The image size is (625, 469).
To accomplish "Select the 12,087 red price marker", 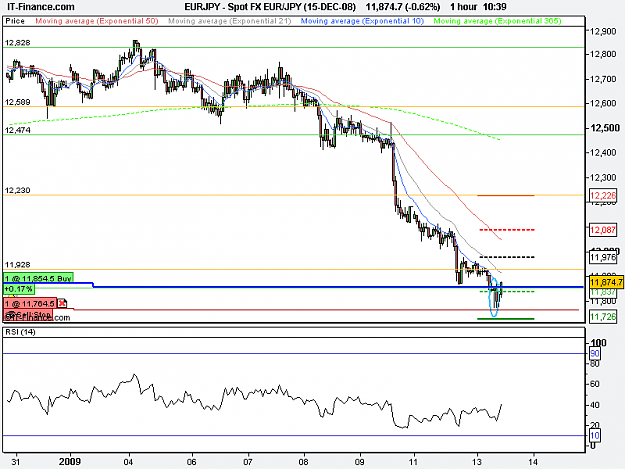I will (603, 230).
